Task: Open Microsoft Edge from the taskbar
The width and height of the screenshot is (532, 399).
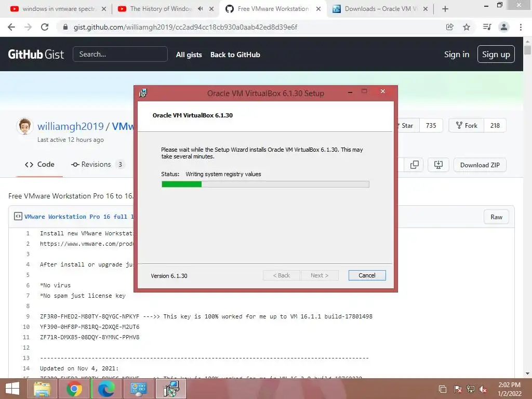Action: (106, 389)
